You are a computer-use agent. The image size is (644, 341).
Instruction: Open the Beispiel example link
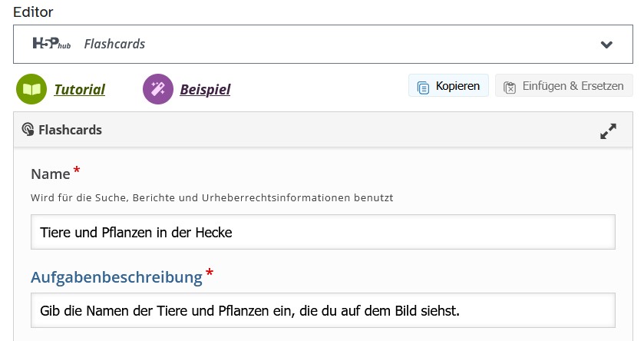click(x=205, y=89)
